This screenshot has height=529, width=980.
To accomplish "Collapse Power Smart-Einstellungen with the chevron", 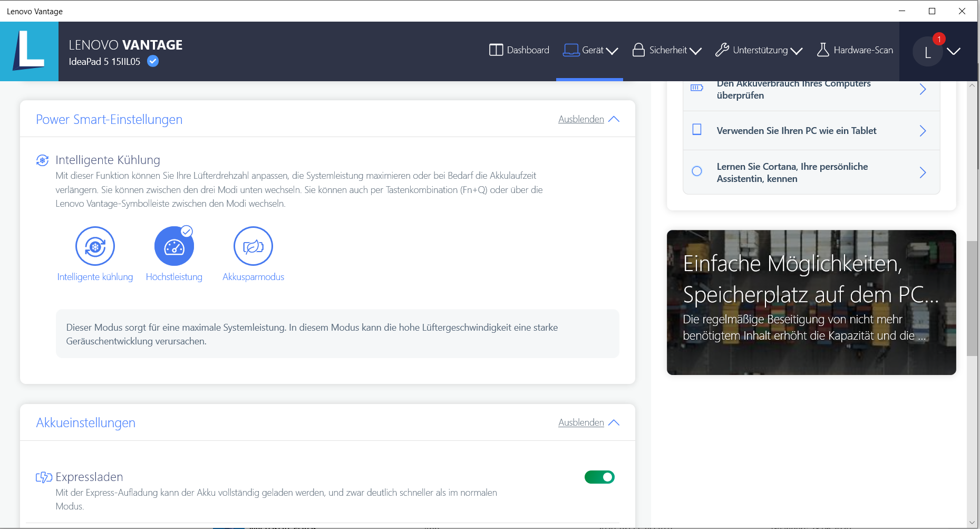I will [614, 119].
